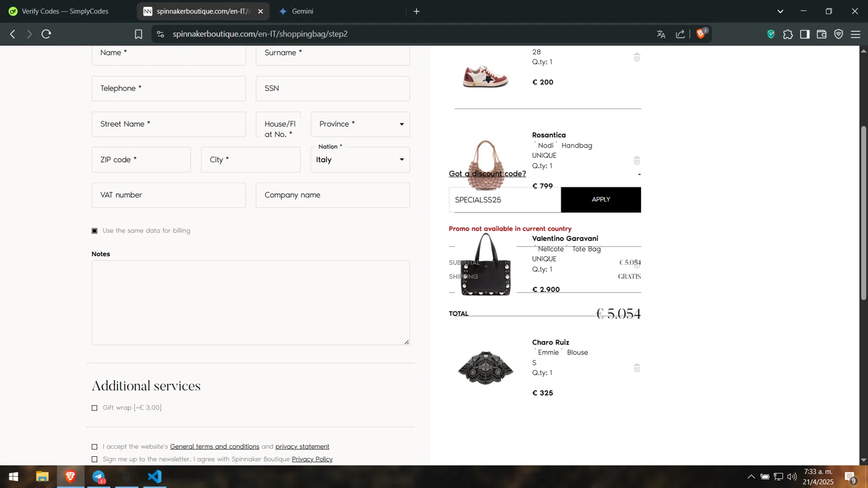Click the Charo Ruiz blouse thumbnail
The height and width of the screenshot is (488, 868).
[x=486, y=367]
